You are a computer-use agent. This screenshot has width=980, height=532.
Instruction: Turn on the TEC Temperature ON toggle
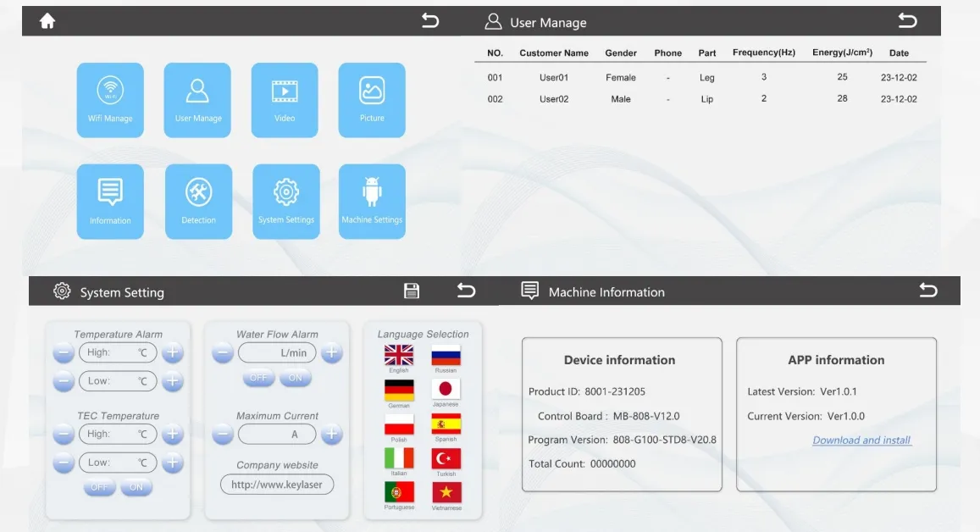(x=136, y=486)
